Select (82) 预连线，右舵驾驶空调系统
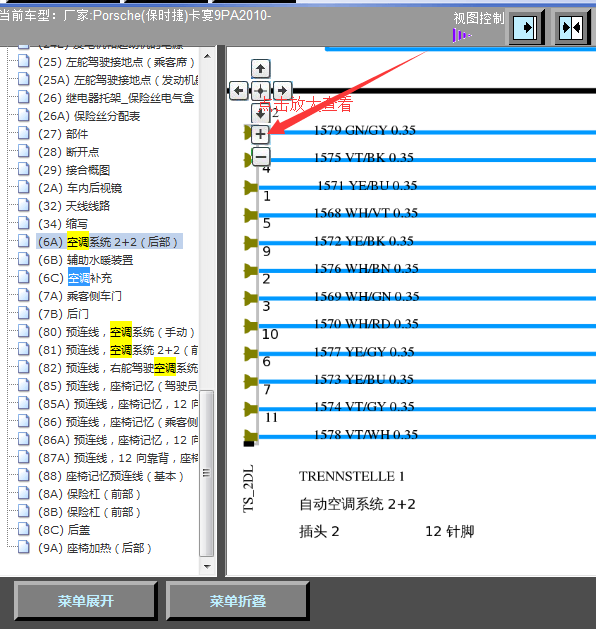Viewport: 596px width, 632px height. (x=118, y=368)
